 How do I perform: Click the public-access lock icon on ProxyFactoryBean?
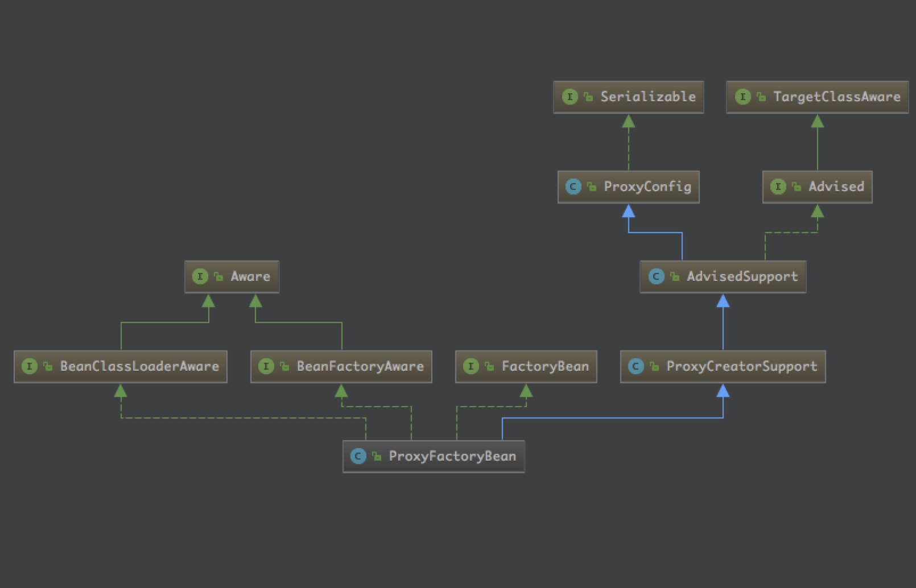coord(377,457)
